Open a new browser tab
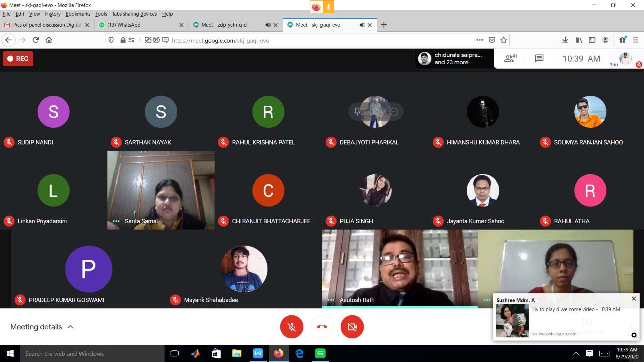This screenshot has width=644, height=362. tap(384, 25)
